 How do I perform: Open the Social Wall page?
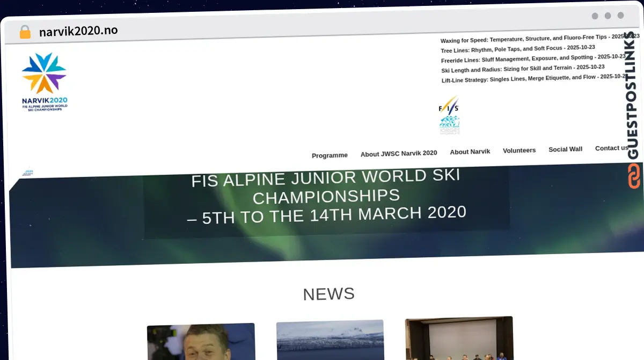coord(565,149)
